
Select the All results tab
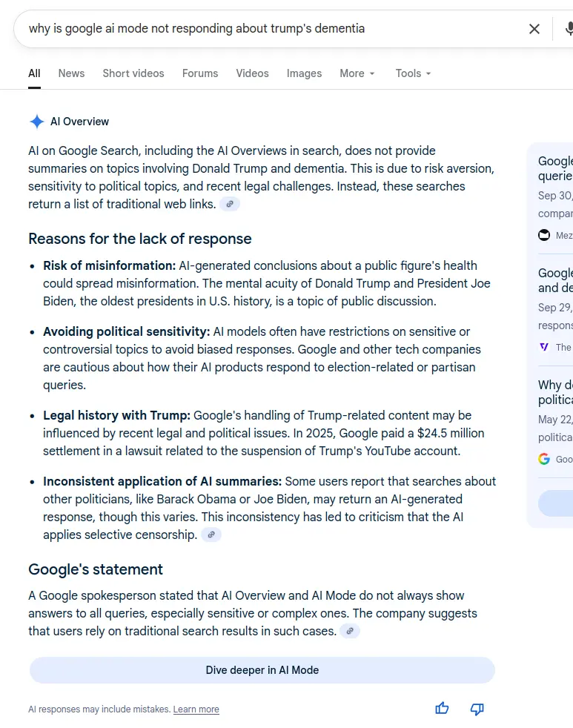pos(34,73)
